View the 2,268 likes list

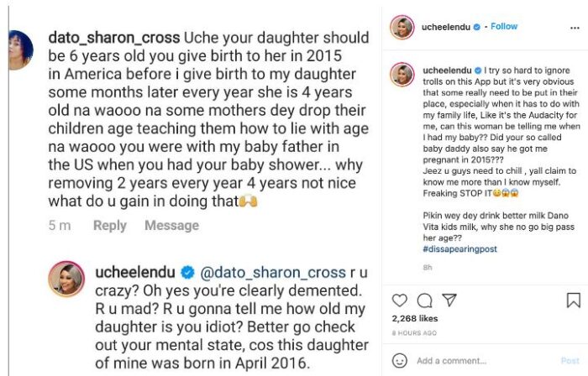tap(415, 320)
